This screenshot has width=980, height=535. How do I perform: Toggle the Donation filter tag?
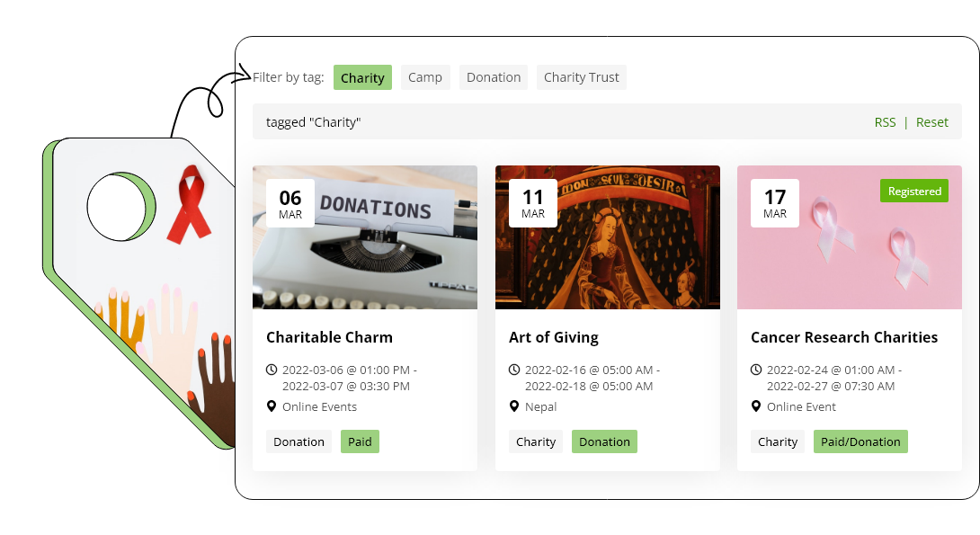493,77
